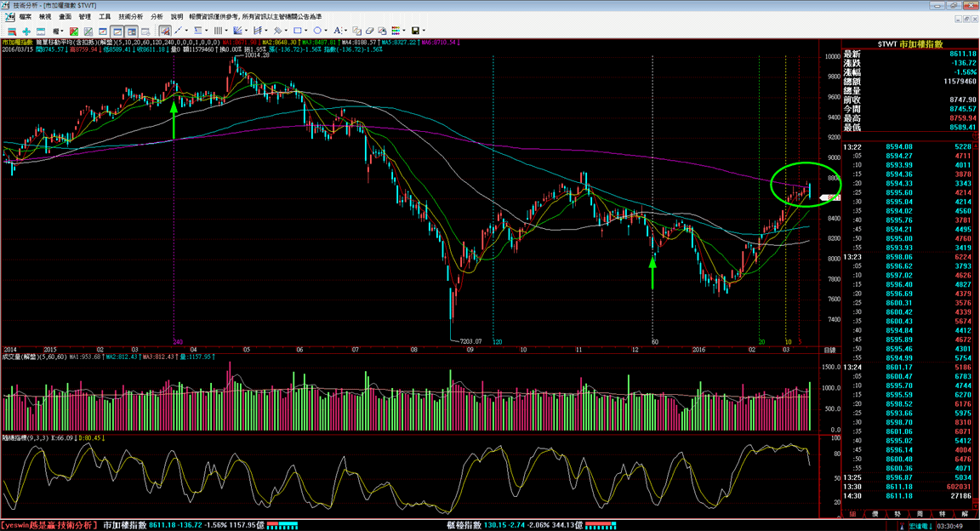
Task: Click the copy drawing objects icon
Action: (357, 31)
